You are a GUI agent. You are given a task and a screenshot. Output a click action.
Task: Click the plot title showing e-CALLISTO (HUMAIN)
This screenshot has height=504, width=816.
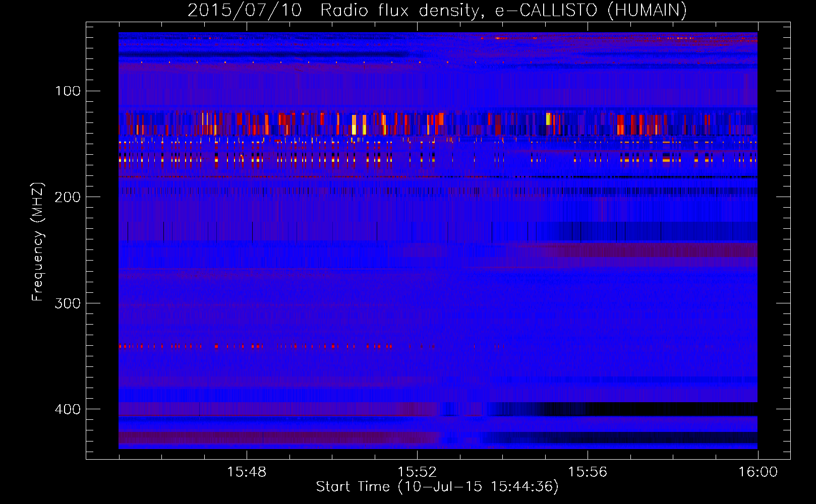coord(437,10)
